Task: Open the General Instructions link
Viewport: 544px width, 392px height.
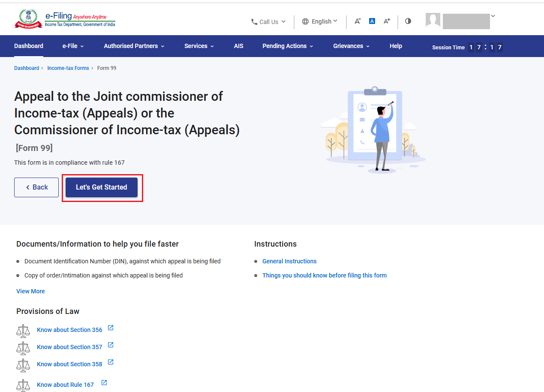Action: tap(289, 261)
